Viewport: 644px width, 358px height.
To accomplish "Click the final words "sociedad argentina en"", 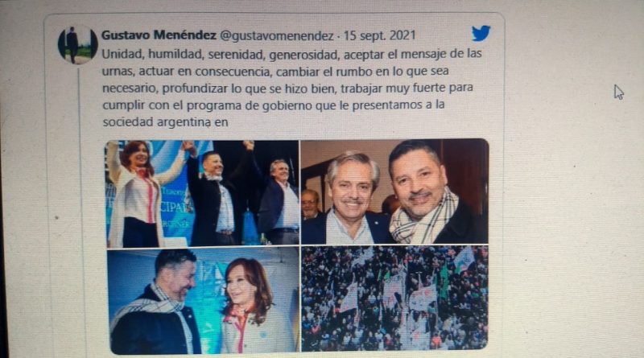I will point(165,122).
